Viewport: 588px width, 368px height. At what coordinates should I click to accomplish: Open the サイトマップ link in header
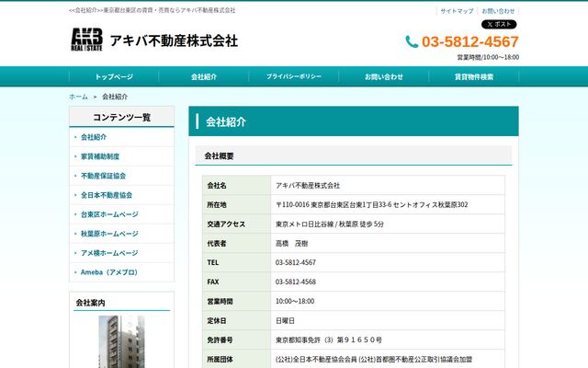click(x=457, y=11)
